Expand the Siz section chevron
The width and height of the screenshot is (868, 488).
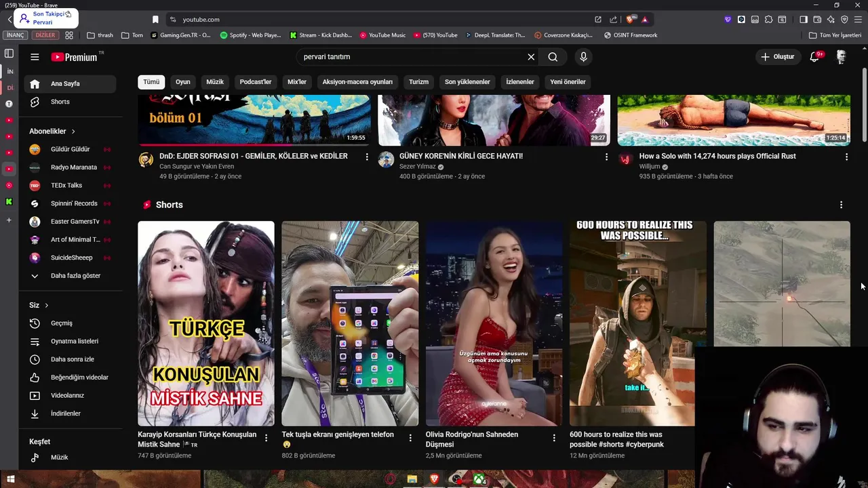(46, 306)
